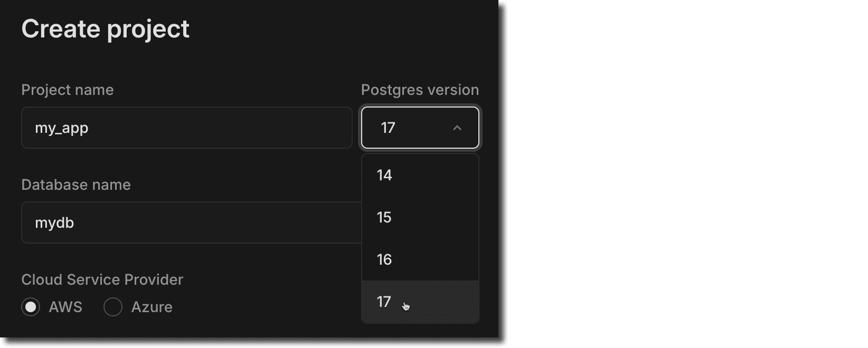Choose Postgres version 14 from list

point(420,175)
